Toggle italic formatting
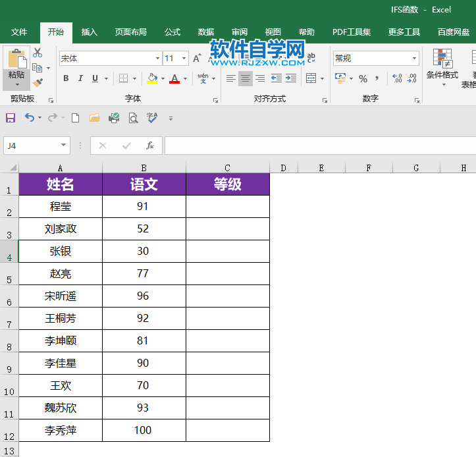The height and width of the screenshot is (457, 476). click(x=80, y=78)
